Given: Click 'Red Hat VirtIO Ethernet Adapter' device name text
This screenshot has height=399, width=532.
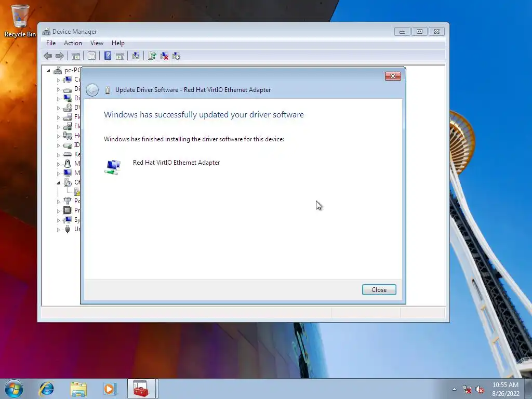Looking at the screenshot, I should (177, 163).
